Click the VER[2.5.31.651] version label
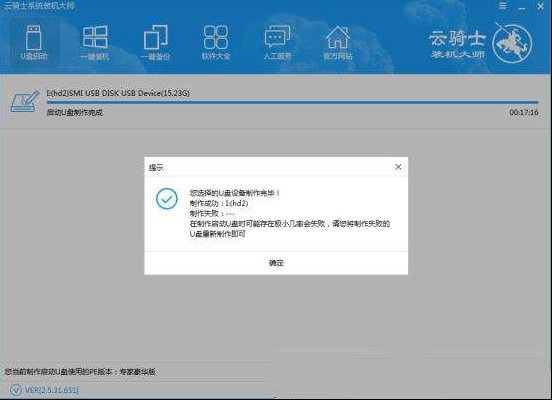Screen dimensions: 552x400 tap(51, 390)
